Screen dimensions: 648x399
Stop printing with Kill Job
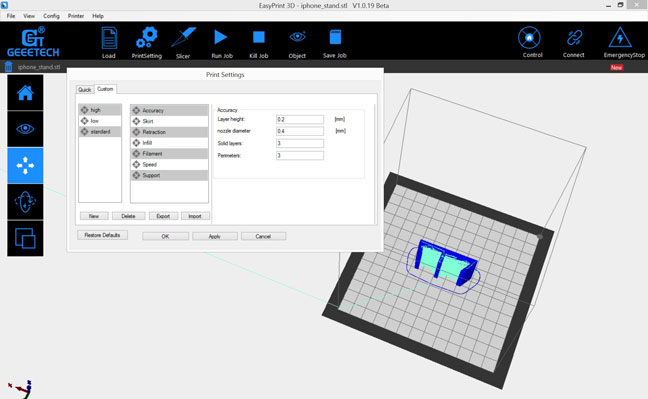[259, 37]
